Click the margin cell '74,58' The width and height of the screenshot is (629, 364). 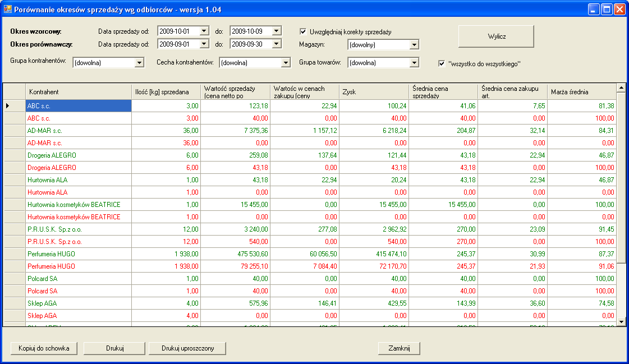tap(582, 303)
